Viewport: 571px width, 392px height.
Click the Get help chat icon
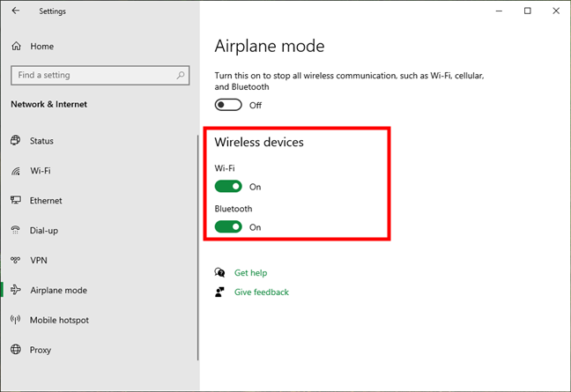coord(219,272)
